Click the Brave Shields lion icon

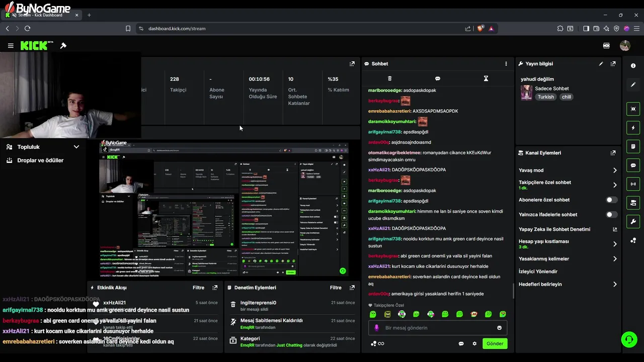coord(480,29)
